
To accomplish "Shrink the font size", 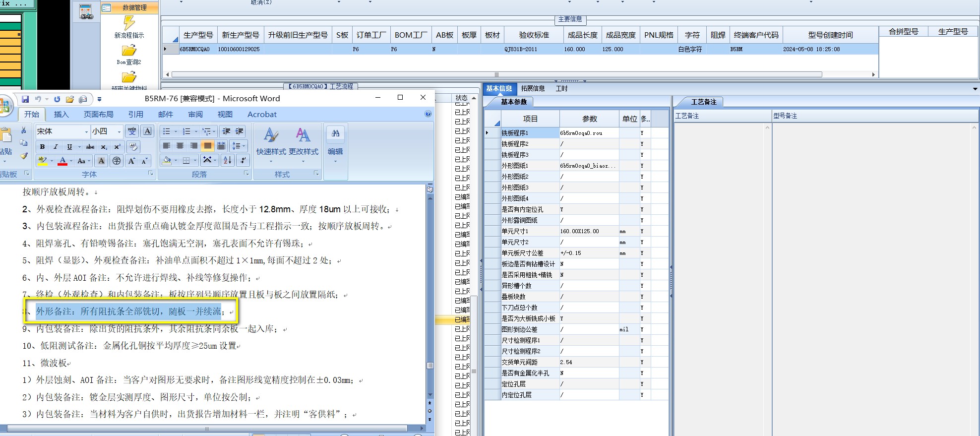I will point(144,161).
